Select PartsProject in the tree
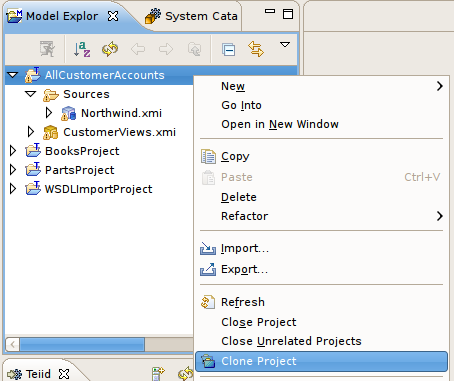Viewport: 454px width, 381px height. point(80,170)
